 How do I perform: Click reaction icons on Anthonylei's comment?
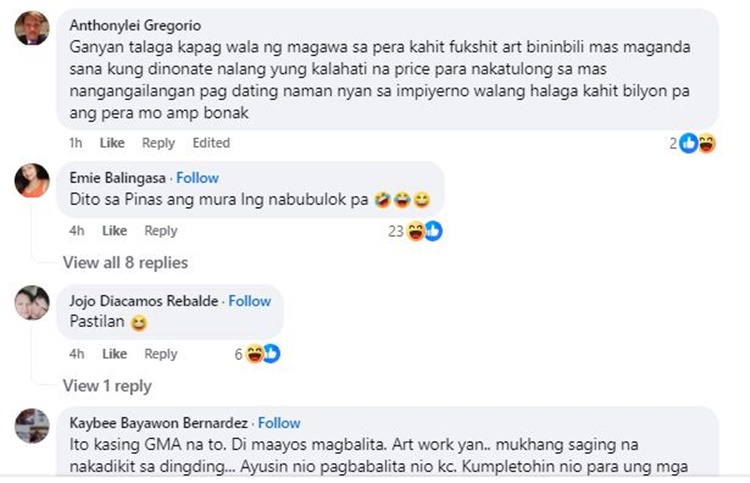pyautogui.click(x=697, y=143)
